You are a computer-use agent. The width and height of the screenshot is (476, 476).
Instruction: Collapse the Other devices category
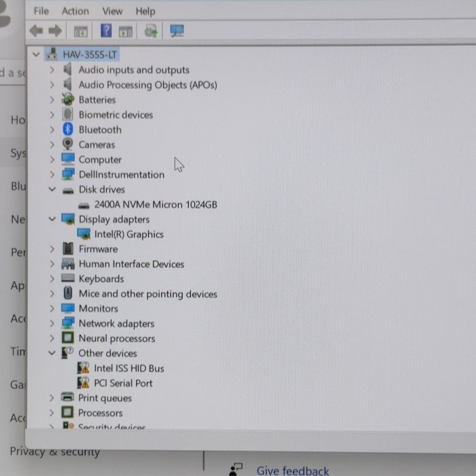click(52, 353)
